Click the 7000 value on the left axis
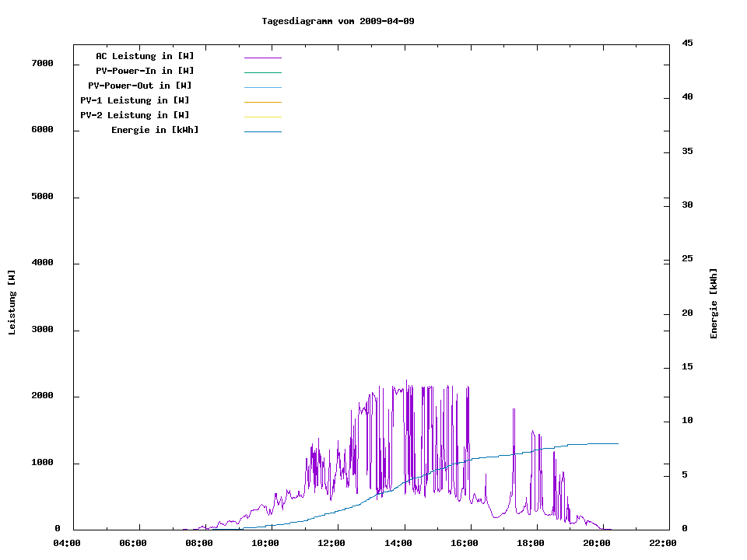Image resolution: width=747 pixels, height=560 pixels. 42,64
